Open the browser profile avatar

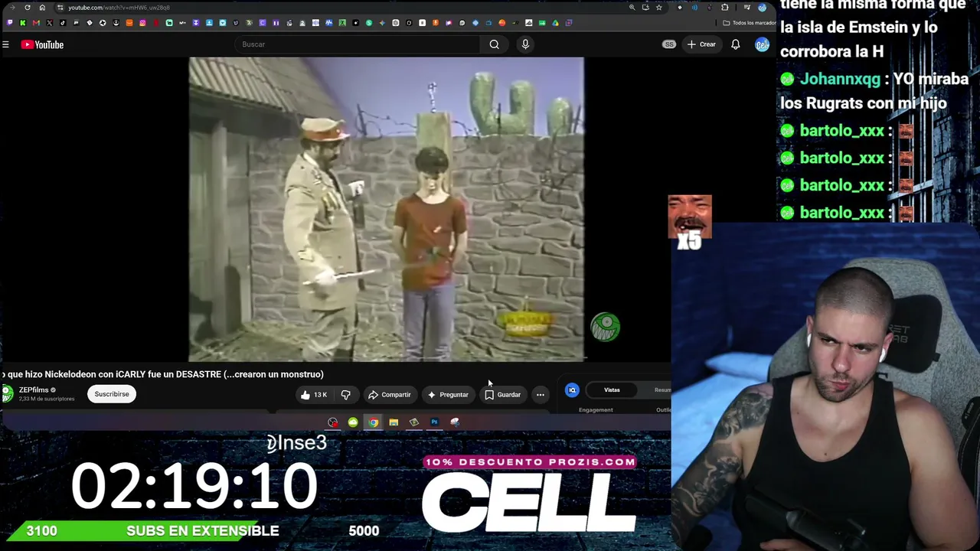coord(762,8)
